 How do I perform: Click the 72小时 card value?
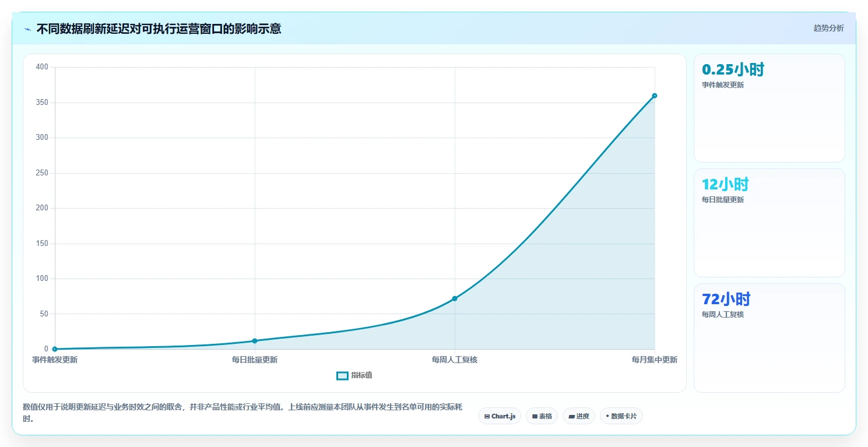(x=726, y=299)
